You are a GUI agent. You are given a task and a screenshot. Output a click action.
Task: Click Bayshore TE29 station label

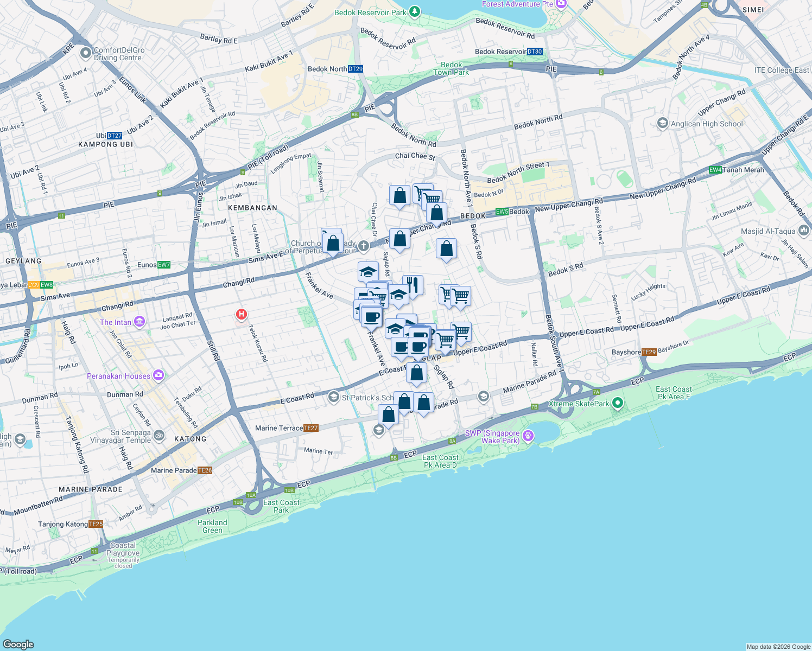point(634,352)
